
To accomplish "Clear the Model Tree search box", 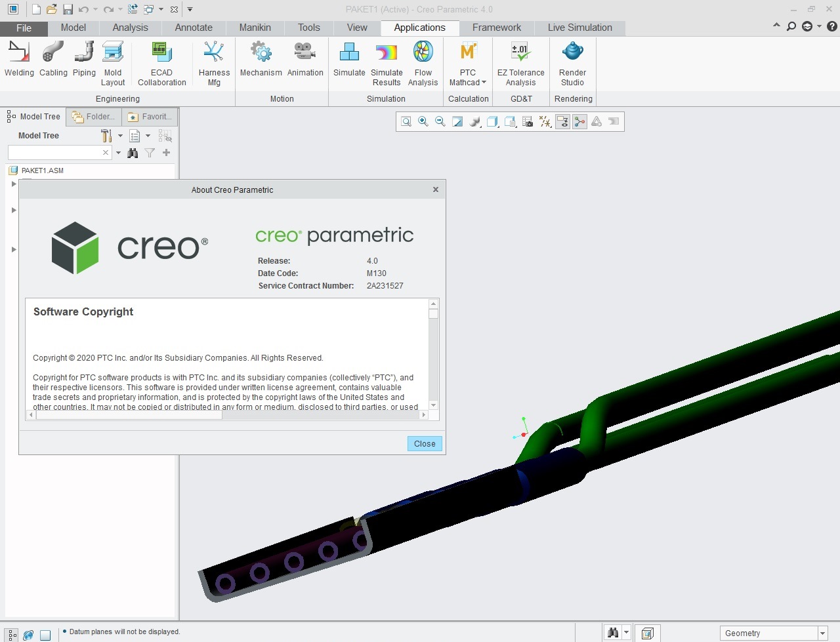I will pos(106,152).
